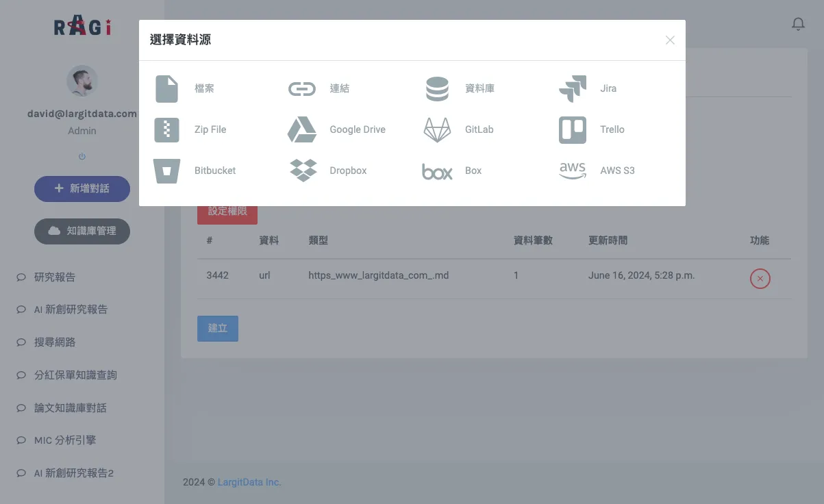Click the user avatar photo
This screenshot has height=504, width=824.
point(82,81)
